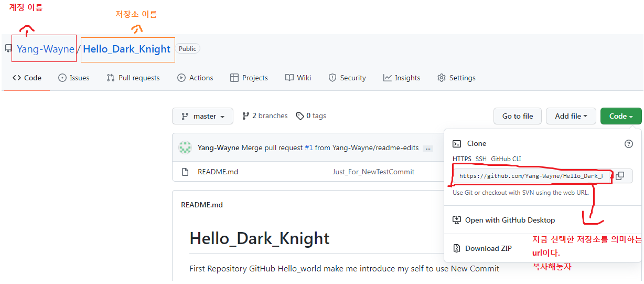
Task: Click the Actions play icon
Action: coord(181,78)
